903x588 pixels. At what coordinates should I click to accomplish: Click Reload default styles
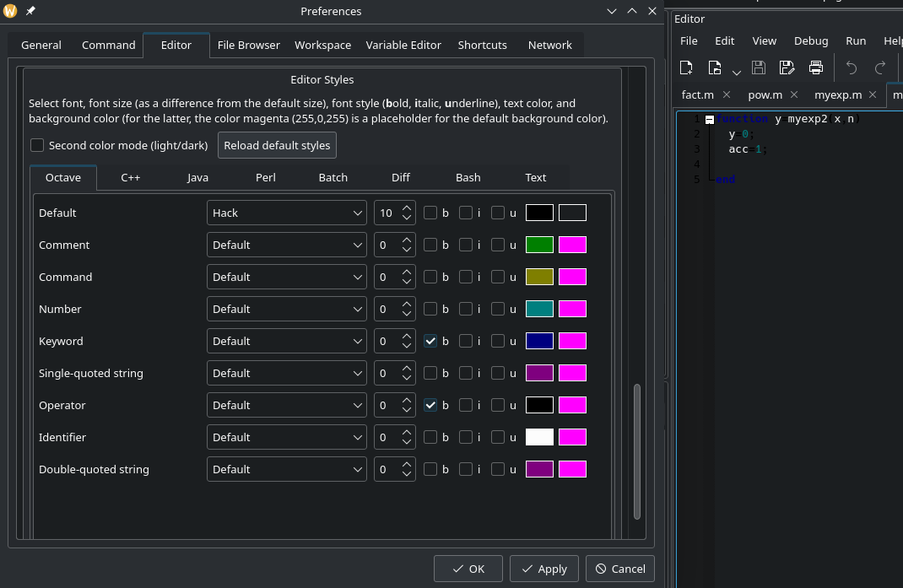tap(277, 145)
